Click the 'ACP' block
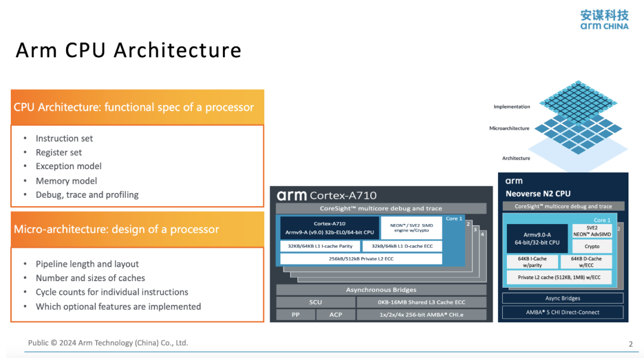 [336, 315]
